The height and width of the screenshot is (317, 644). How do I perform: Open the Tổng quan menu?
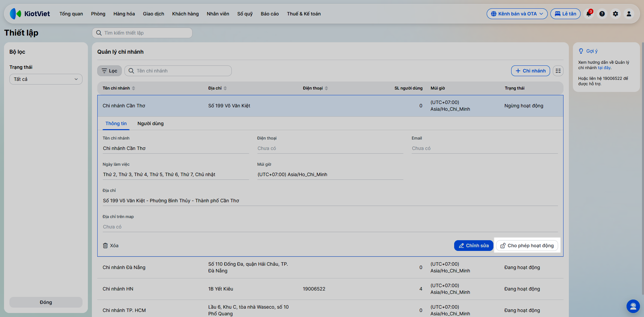pyautogui.click(x=71, y=14)
